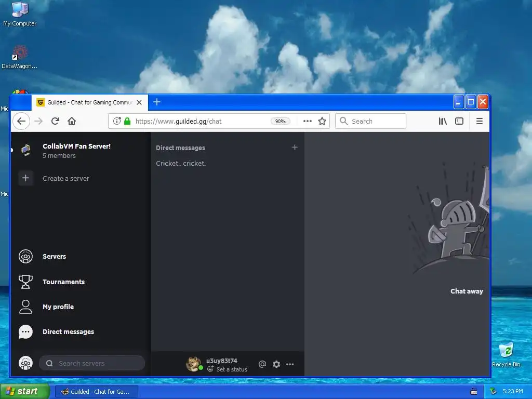Start a new direct message with plus

(x=295, y=147)
